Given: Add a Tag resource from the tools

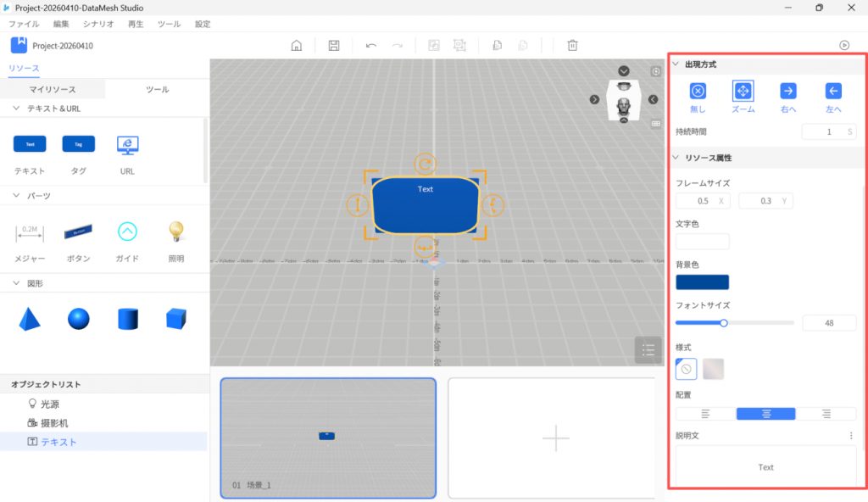Looking at the screenshot, I should pyautogui.click(x=79, y=144).
